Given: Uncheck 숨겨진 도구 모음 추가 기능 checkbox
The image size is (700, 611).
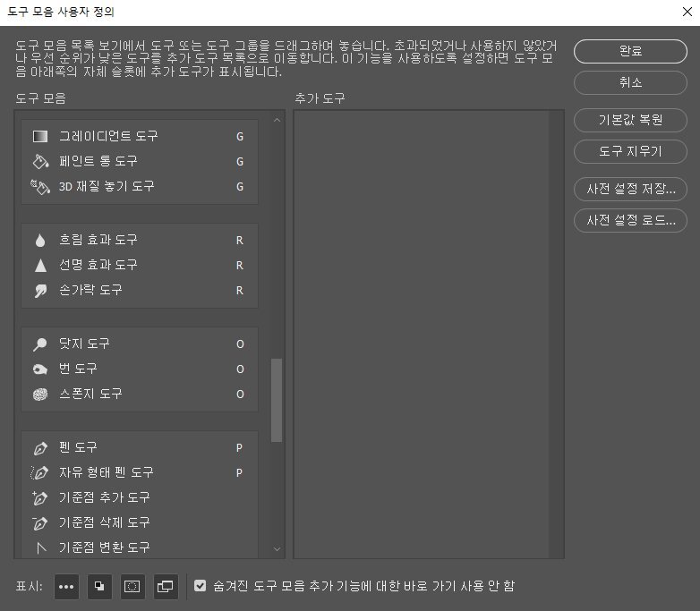Looking at the screenshot, I should click(x=200, y=586).
